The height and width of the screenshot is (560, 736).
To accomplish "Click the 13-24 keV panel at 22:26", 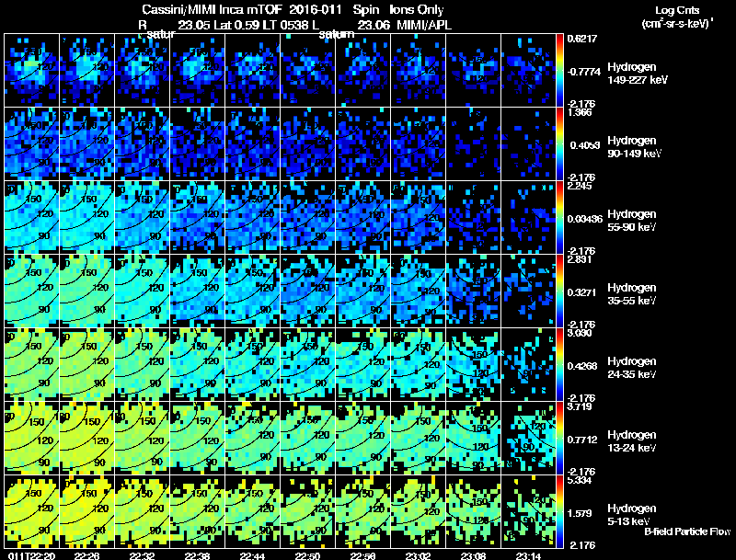I will 86,438.
